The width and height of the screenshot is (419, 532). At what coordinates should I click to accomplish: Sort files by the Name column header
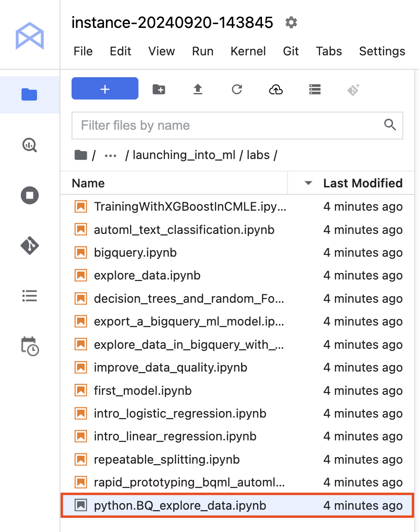point(88,183)
